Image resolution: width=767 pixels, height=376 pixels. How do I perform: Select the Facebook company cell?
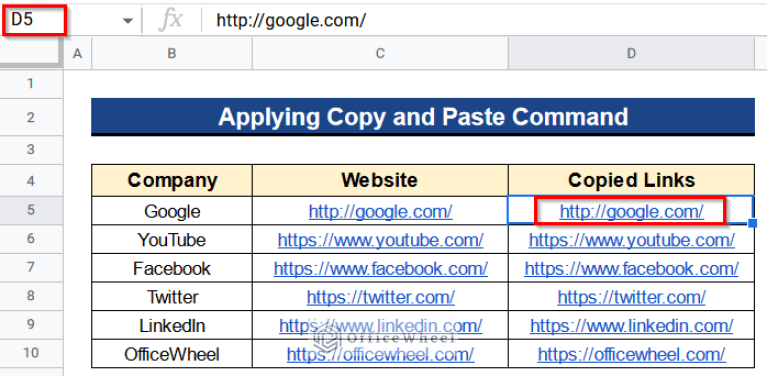pyautogui.click(x=172, y=268)
